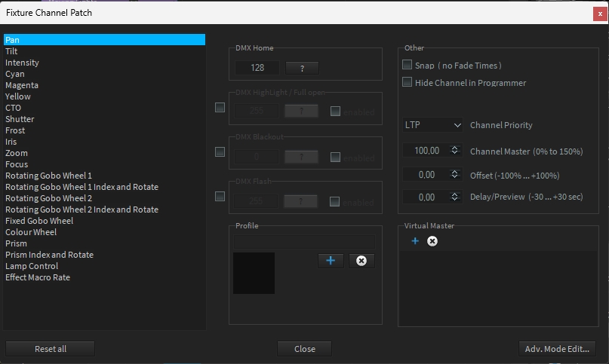Close the Fixture Channel Patch window
This screenshot has width=609, height=364.
(x=598, y=13)
